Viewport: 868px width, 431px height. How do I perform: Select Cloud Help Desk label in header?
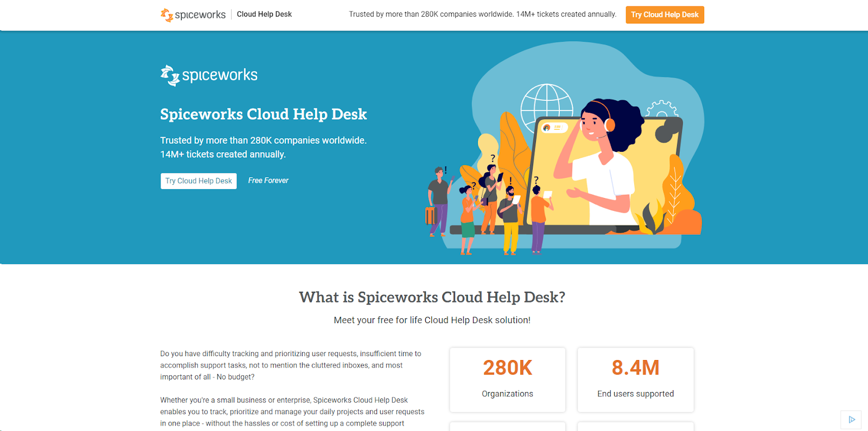[x=264, y=15]
